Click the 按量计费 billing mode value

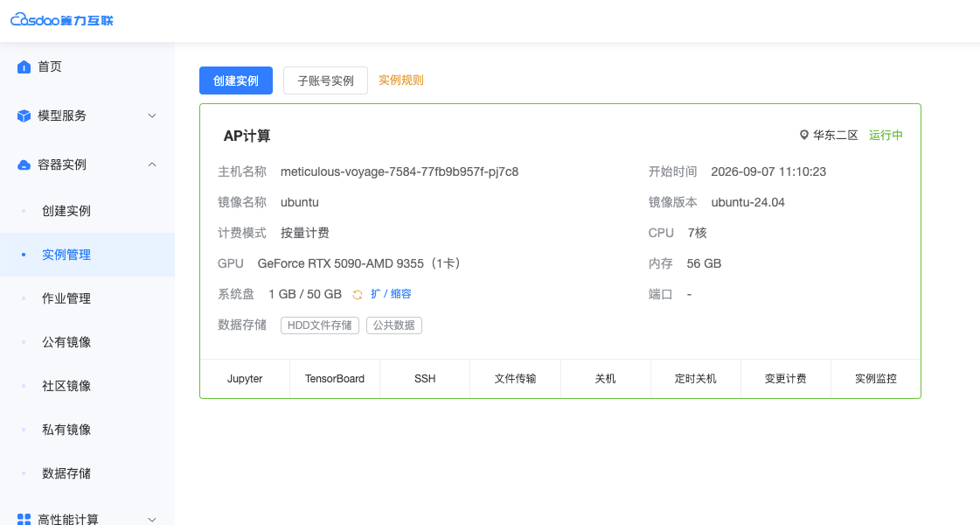(305, 233)
